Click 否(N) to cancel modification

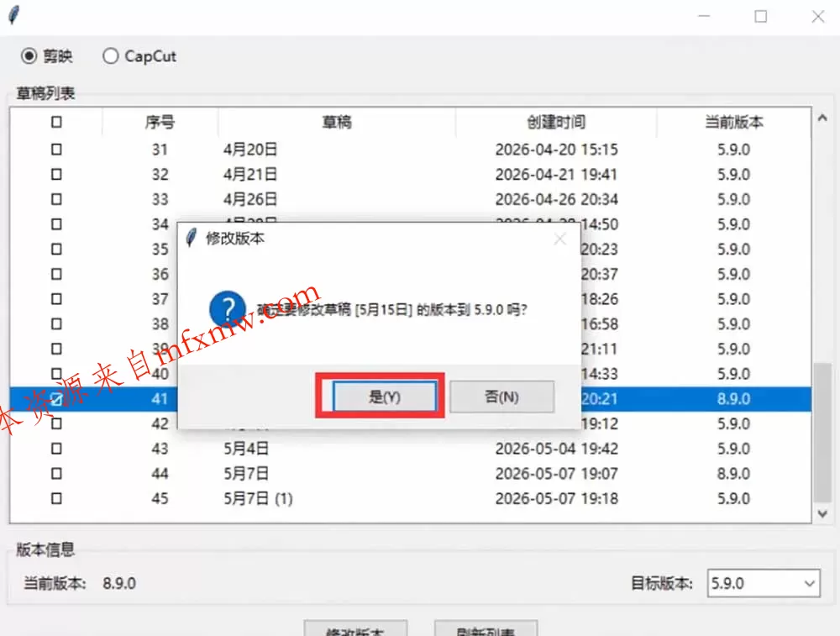click(x=502, y=397)
